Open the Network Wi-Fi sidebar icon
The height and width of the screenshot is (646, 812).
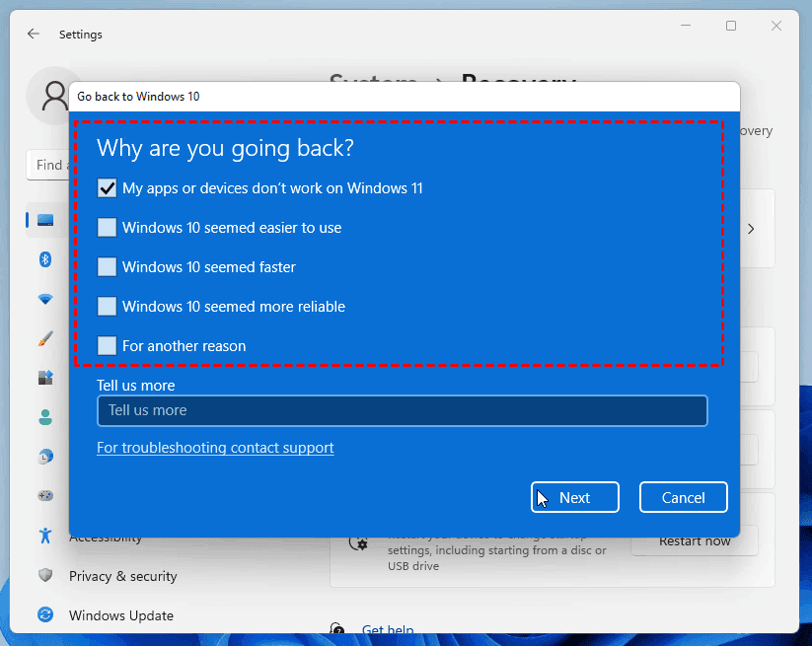click(45, 299)
